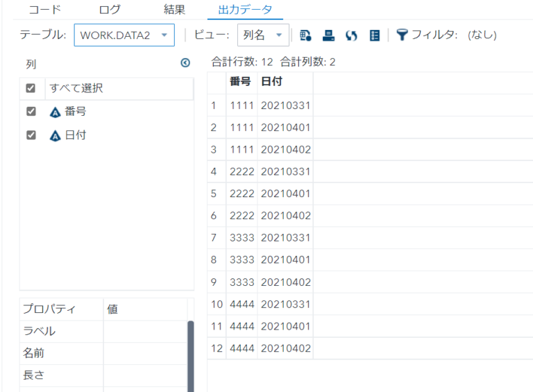Open the 列名 view dropdown

click(263, 35)
